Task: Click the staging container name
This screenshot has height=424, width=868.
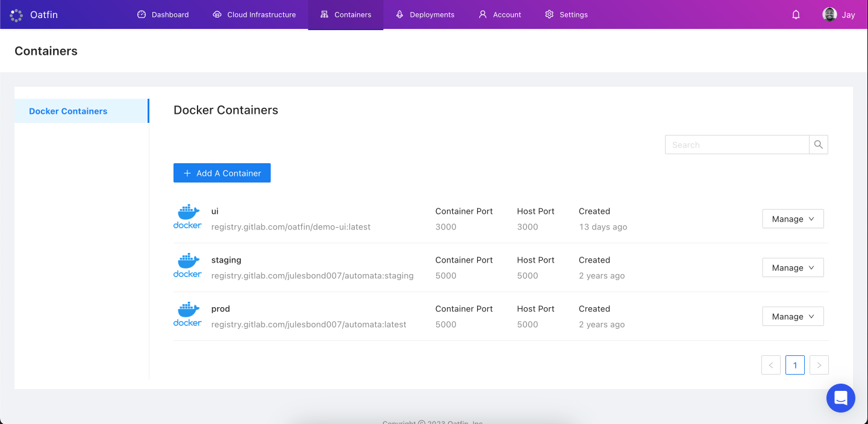Action: pyautogui.click(x=226, y=260)
